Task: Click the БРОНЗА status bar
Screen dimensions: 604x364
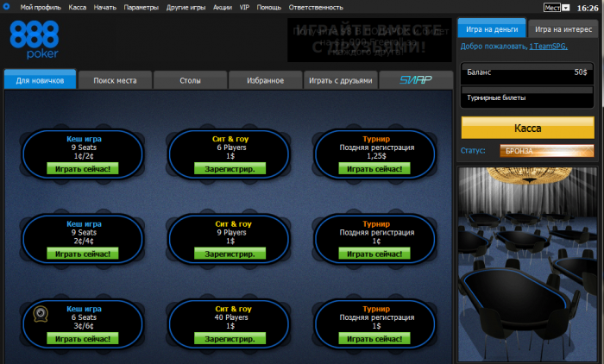Action: [547, 151]
